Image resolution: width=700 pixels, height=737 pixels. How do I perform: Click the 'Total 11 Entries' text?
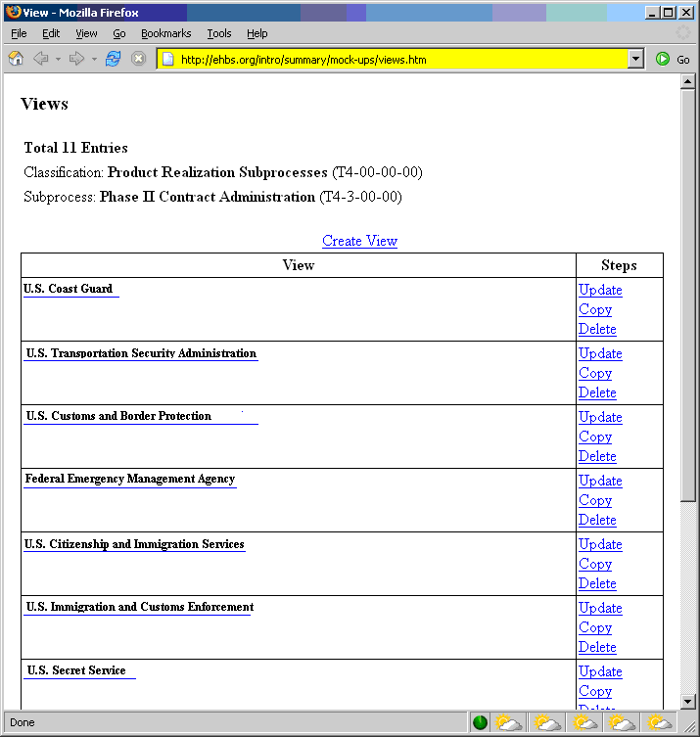pos(75,148)
